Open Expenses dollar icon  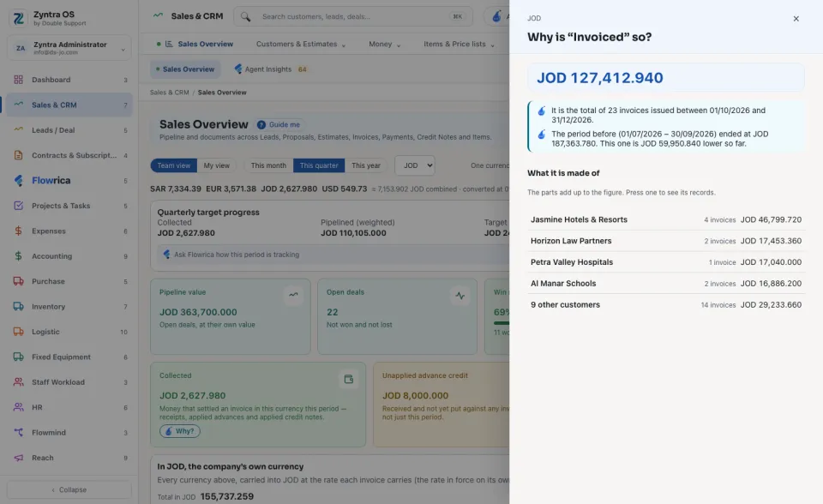pos(18,231)
